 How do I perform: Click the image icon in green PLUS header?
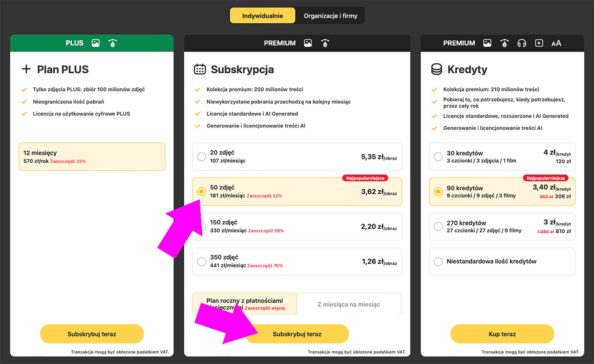96,43
